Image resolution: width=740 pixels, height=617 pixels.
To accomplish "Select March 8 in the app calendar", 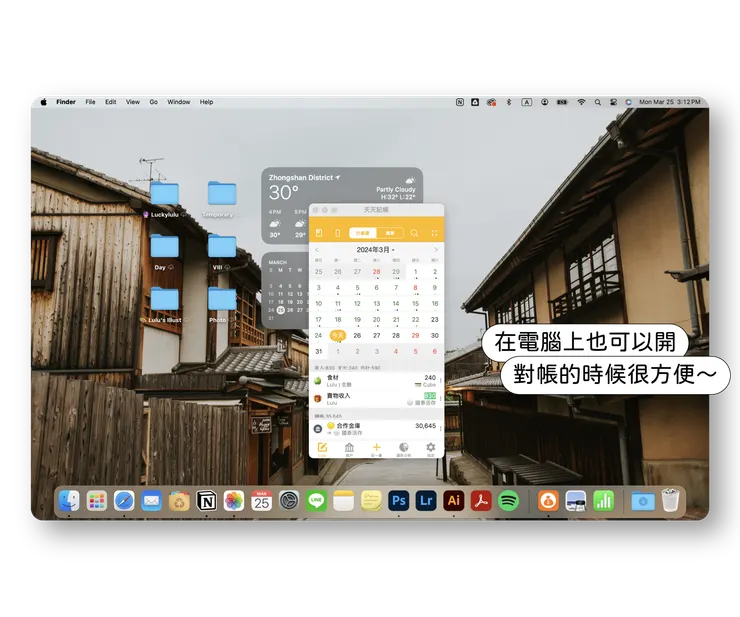I will tap(415, 287).
